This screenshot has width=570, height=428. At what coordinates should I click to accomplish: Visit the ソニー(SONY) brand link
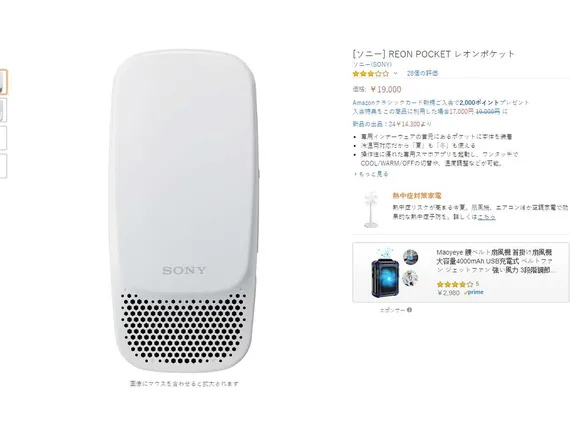[x=372, y=64]
